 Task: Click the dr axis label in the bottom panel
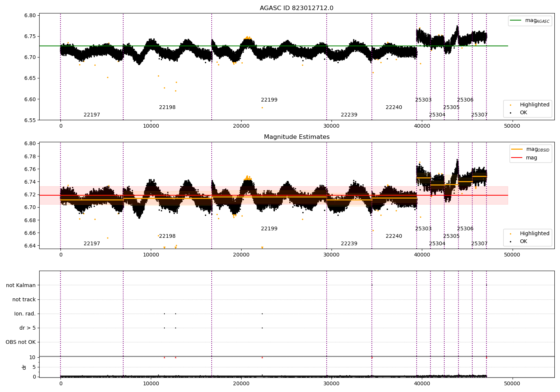point(24,367)
